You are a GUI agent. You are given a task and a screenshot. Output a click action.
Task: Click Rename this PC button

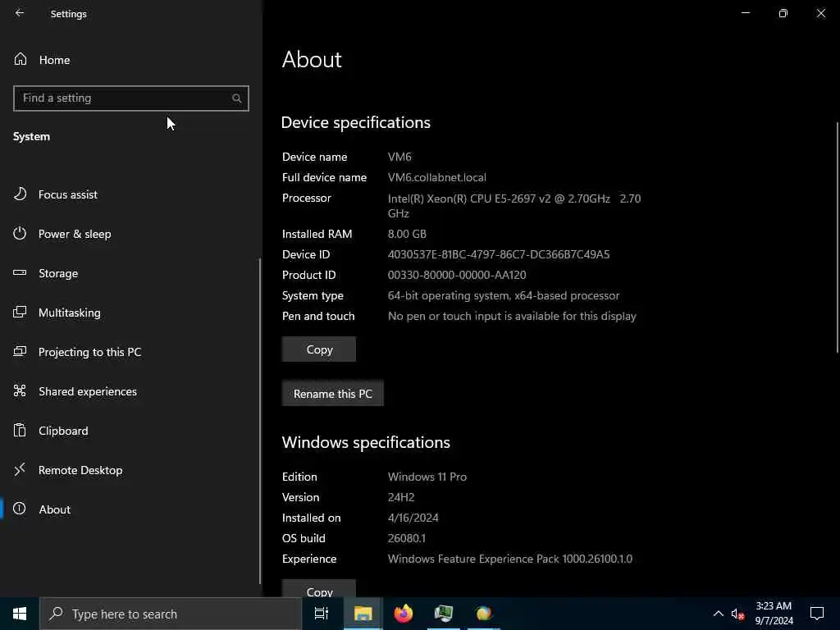coord(333,394)
